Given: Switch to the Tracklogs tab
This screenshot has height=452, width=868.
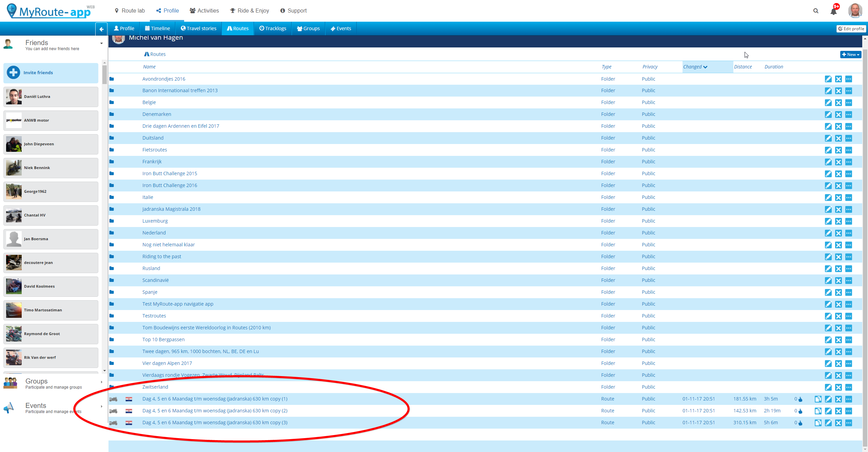Looking at the screenshot, I should [x=273, y=28].
